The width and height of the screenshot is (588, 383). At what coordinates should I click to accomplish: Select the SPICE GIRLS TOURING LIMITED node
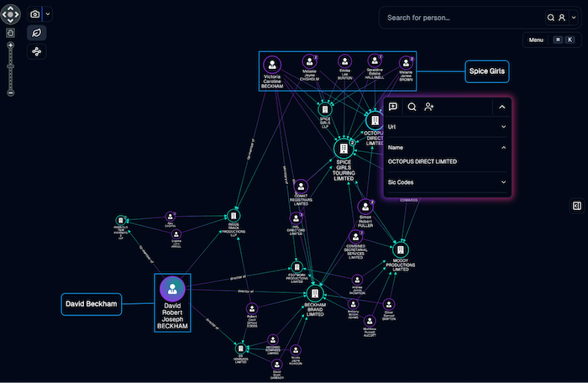(344, 149)
